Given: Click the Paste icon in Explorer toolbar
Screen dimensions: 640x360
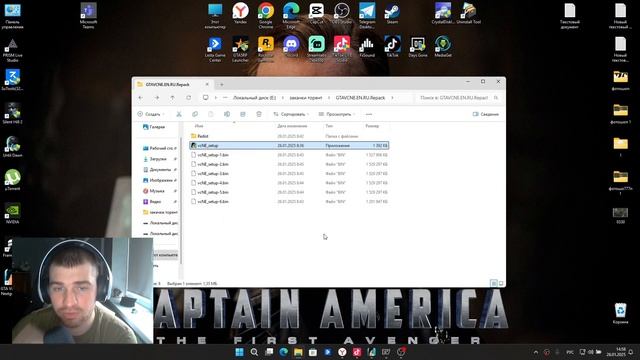Looking at the screenshot, I should point(211,114).
